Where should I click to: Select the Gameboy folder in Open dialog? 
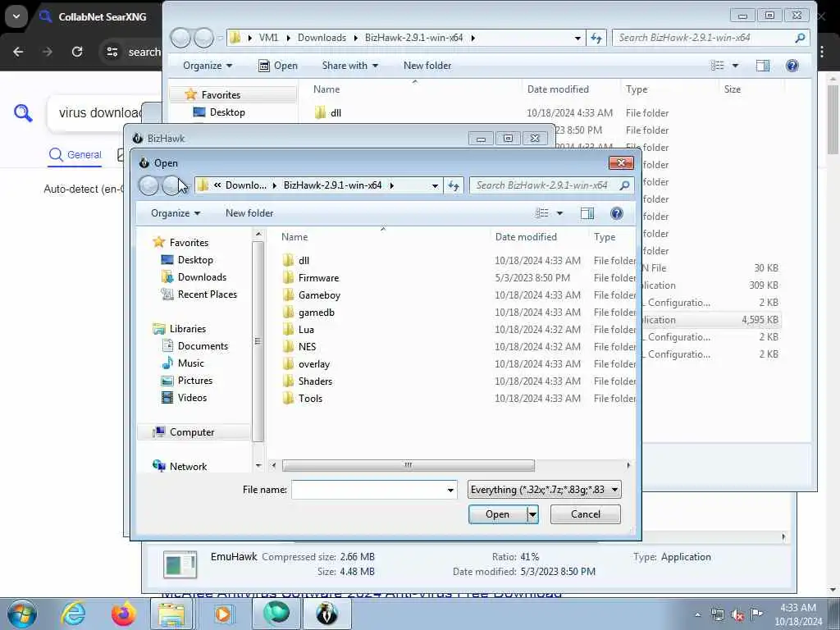(x=319, y=295)
